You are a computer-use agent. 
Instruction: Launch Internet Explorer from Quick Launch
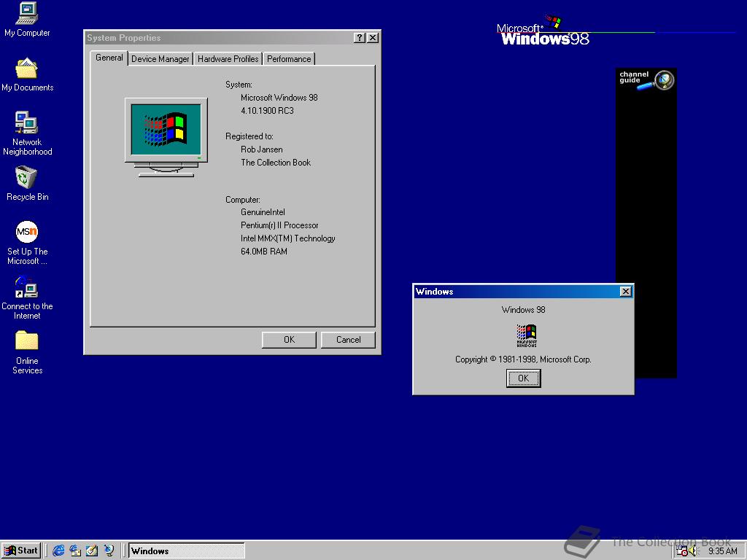click(58, 551)
